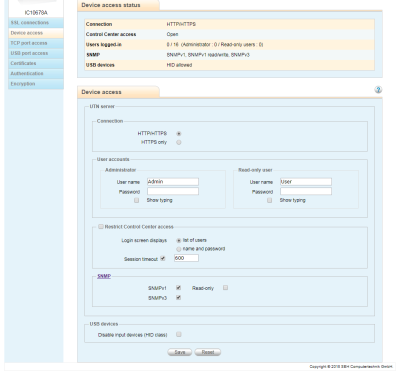Screen dimensions: 400x371
Task: Go to TCP port access page
Action: pos(36,43)
